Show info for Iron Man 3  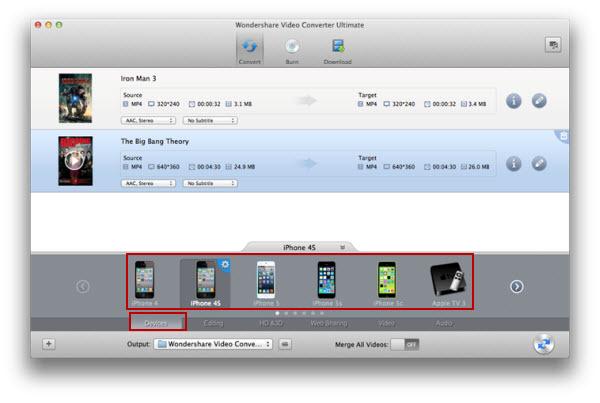click(514, 101)
